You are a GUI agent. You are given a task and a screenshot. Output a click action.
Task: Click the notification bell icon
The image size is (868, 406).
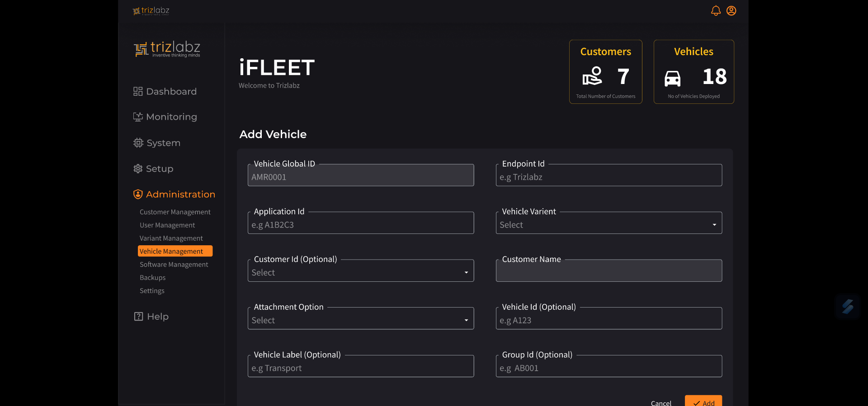(x=716, y=11)
